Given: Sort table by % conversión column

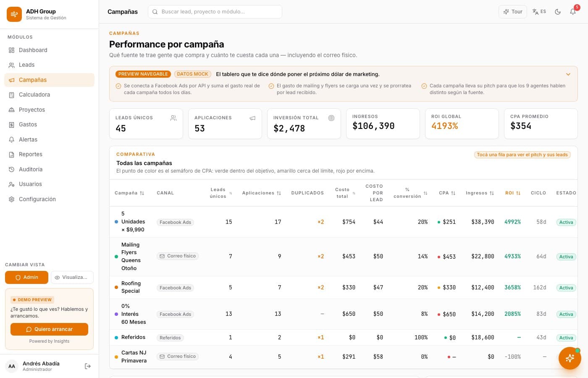Looking at the screenshot, I should coord(410,193).
